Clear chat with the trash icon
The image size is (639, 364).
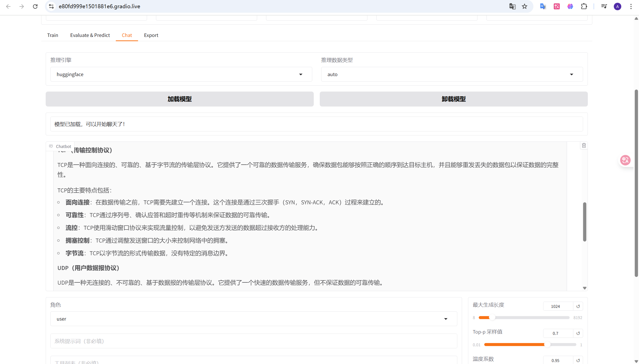pyautogui.click(x=584, y=145)
